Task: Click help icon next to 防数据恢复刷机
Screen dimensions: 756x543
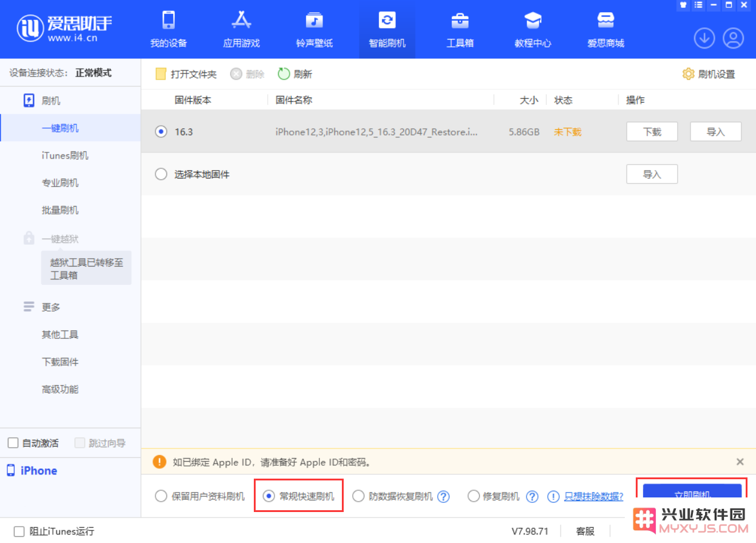Action: [444, 497]
